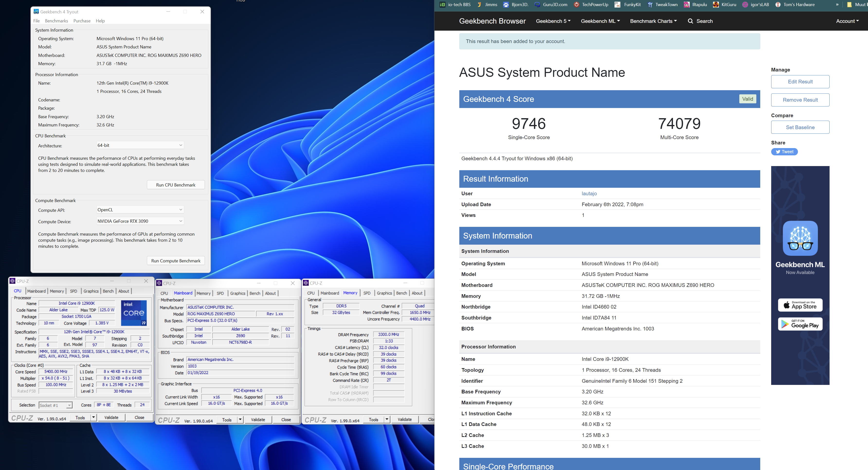Click the CPU-Z icon in Memory window
Viewport: 868px width, 470px height.
[x=306, y=283]
